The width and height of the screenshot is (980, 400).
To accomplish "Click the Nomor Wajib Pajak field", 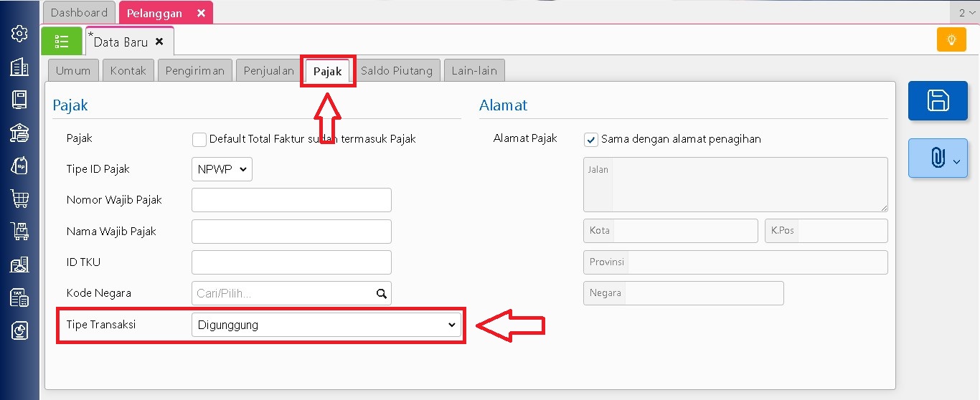I will tap(291, 200).
